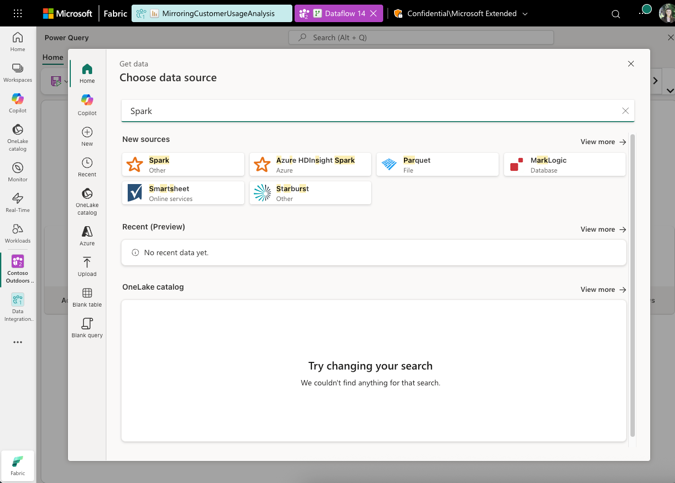Image resolution: width=675 pixels, height=483 pixels.
Task: Open Workloads in the left rail
Action: click(18, 233)
